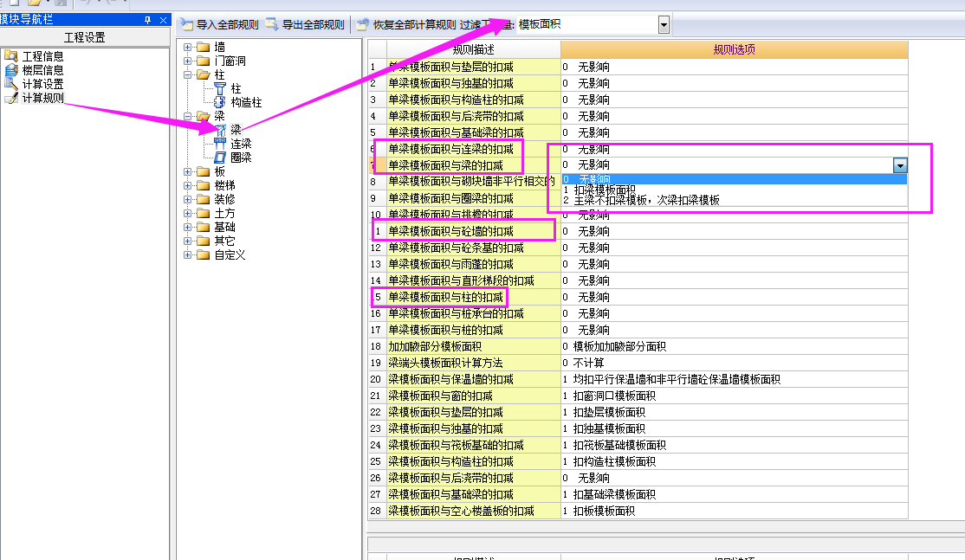
Task: Collapse the 梁 tree node
Action: click(188, 116)
